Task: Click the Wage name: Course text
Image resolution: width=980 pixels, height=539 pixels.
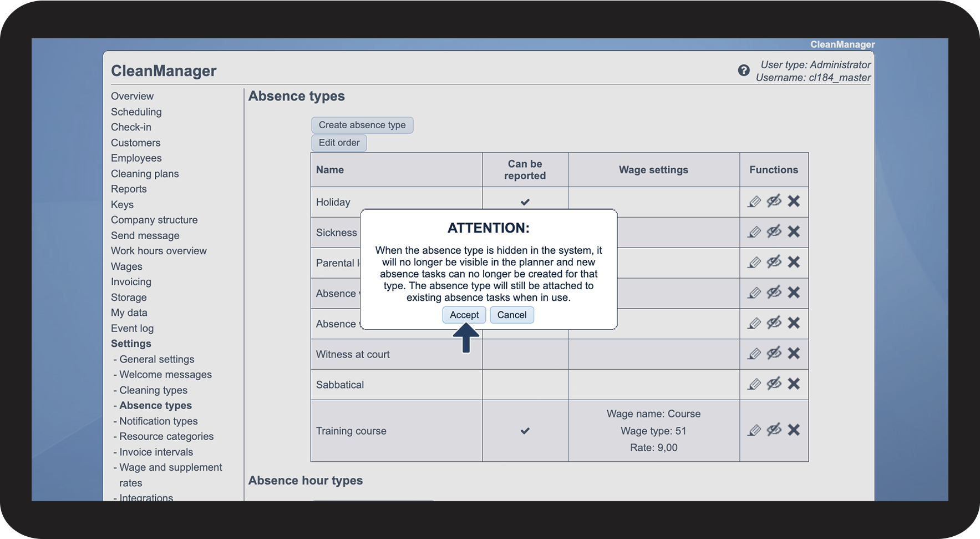Action: coord(653,414)
